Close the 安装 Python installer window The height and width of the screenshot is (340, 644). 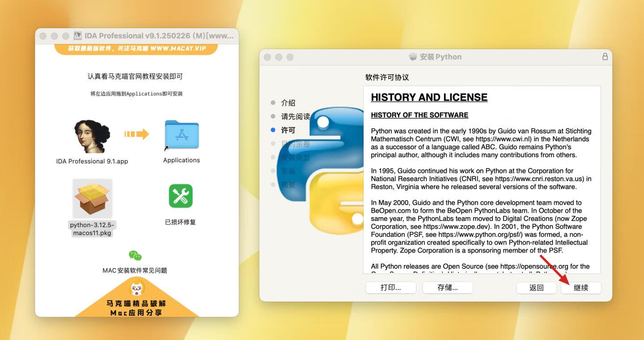[x=267, y=57]
